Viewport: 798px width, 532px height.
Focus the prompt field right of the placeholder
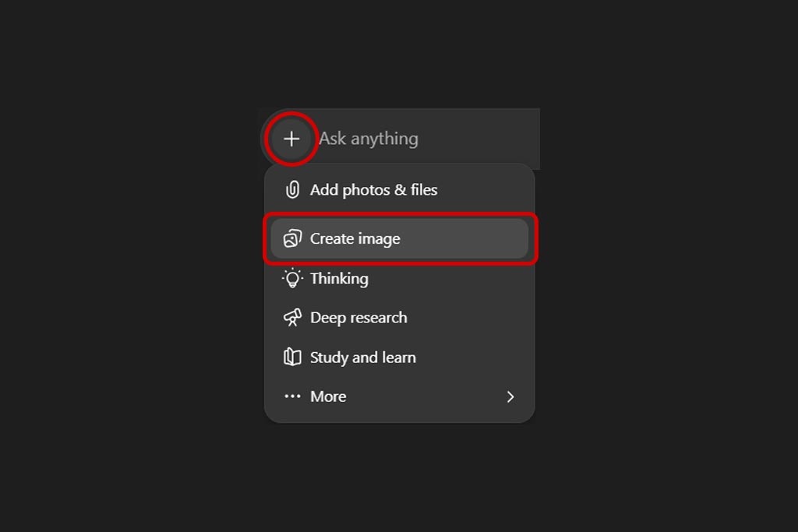483,139
